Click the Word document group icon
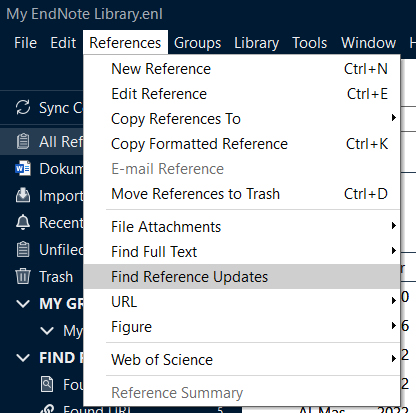 23,169
